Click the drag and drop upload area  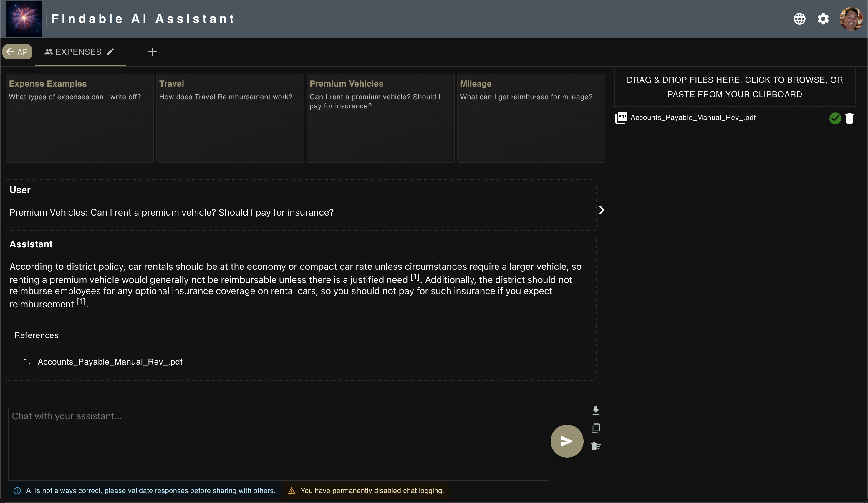tap(734, 87)
